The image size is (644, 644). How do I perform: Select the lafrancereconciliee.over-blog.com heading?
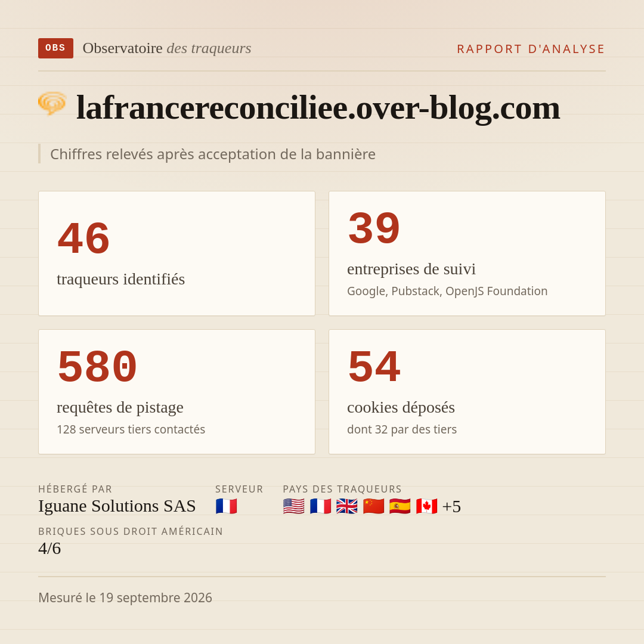(318, 107)
